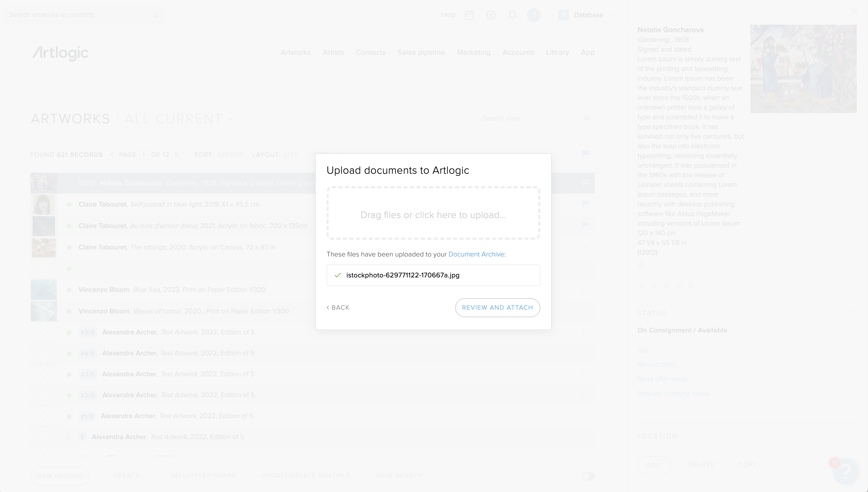Go to next page chevron
868x492 pixels.
176,155
